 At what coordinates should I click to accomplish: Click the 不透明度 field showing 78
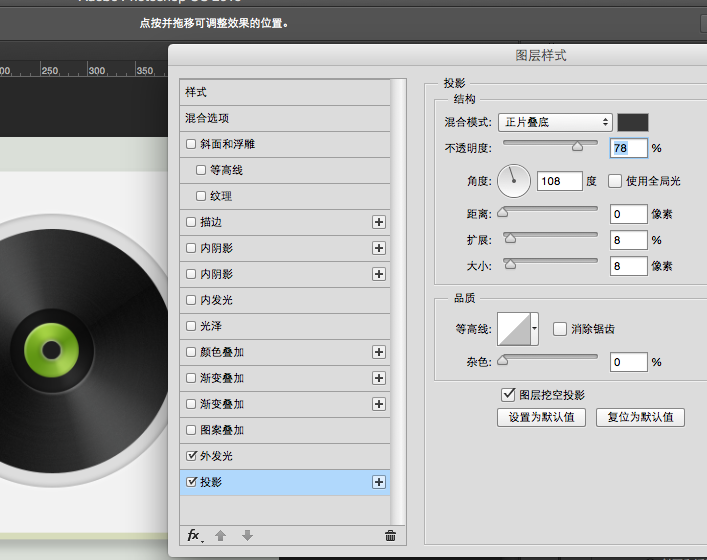tap(629, 148)
